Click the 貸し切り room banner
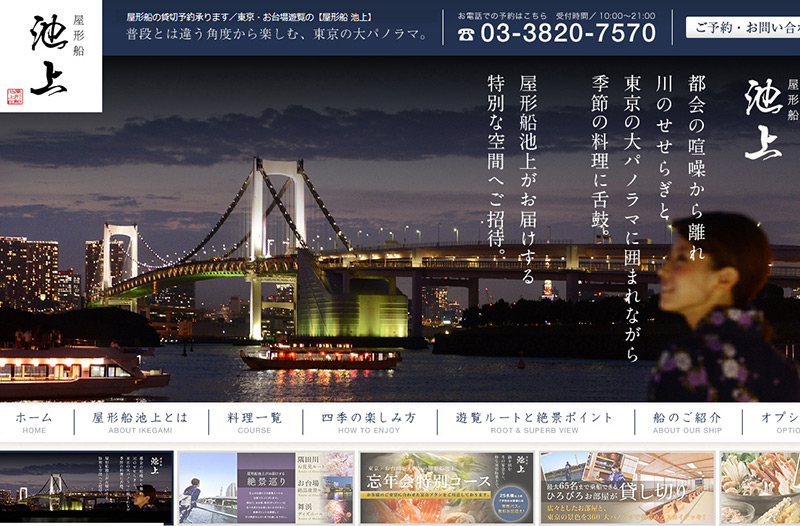The image size is (800, 526). click(x=625, y=487)
